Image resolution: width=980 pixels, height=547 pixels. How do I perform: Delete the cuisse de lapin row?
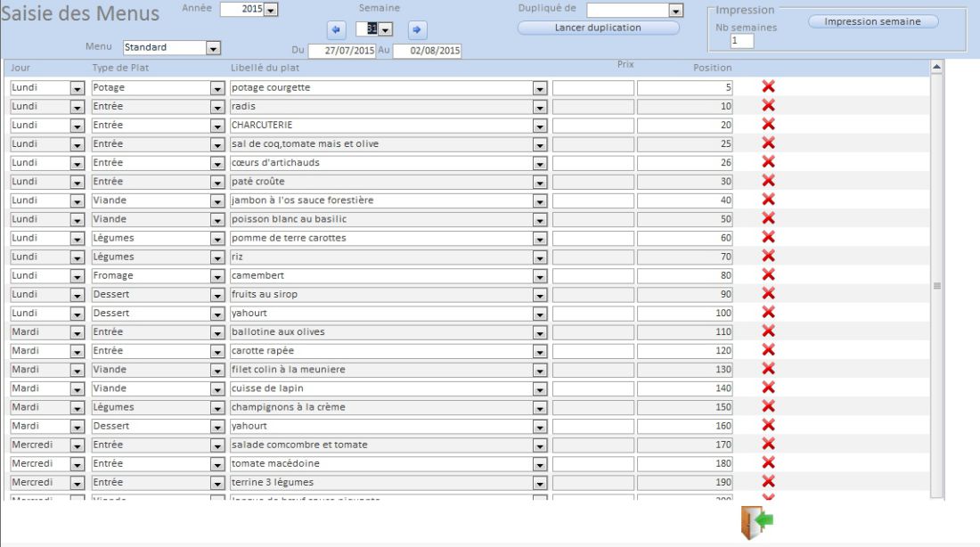coord(768,388)
